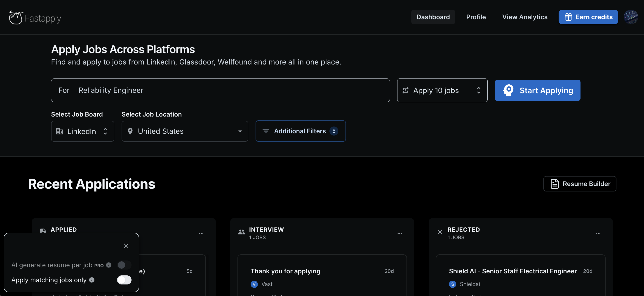The height and width of the screenshot is (296, 644).
Task: Open the Thank you for applying card
Action: click(322, 275)
